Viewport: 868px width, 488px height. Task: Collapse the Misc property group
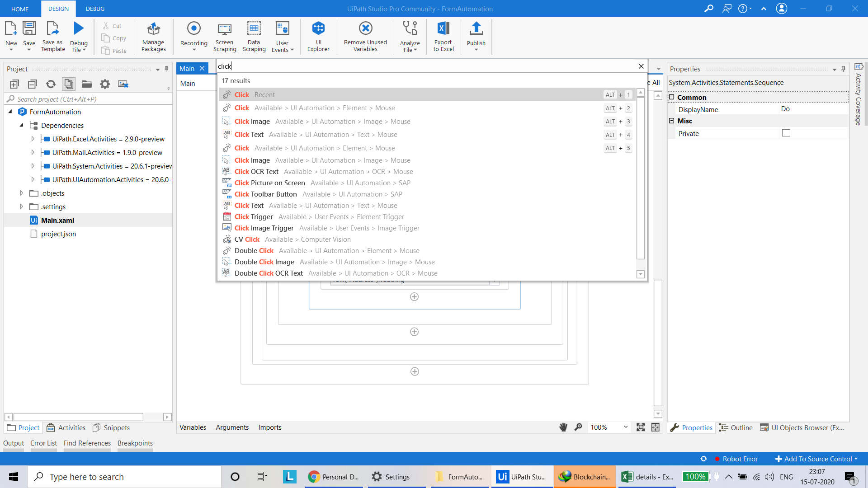(x=672, y=121)
